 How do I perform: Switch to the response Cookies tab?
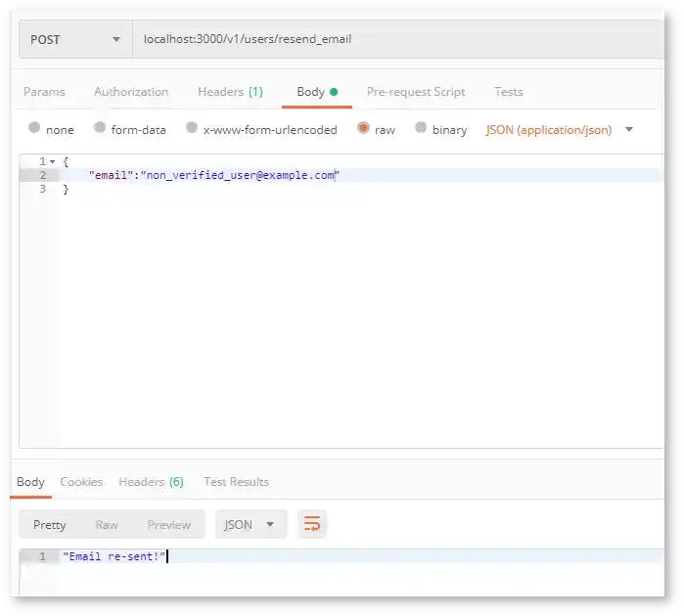click(81, 482)
